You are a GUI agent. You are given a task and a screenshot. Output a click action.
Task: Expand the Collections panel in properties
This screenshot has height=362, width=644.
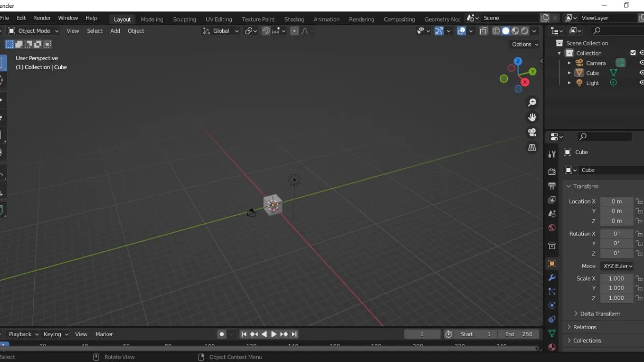[586, 341]
